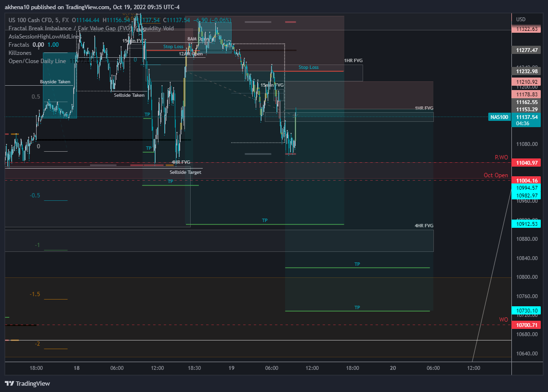Click the 10982.97 cyan price label
The width and height of the screenshot is (548, 392).
(526, 196)
